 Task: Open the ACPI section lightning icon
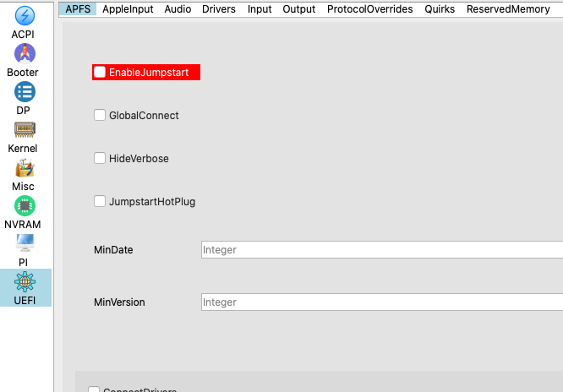point(25,16)
